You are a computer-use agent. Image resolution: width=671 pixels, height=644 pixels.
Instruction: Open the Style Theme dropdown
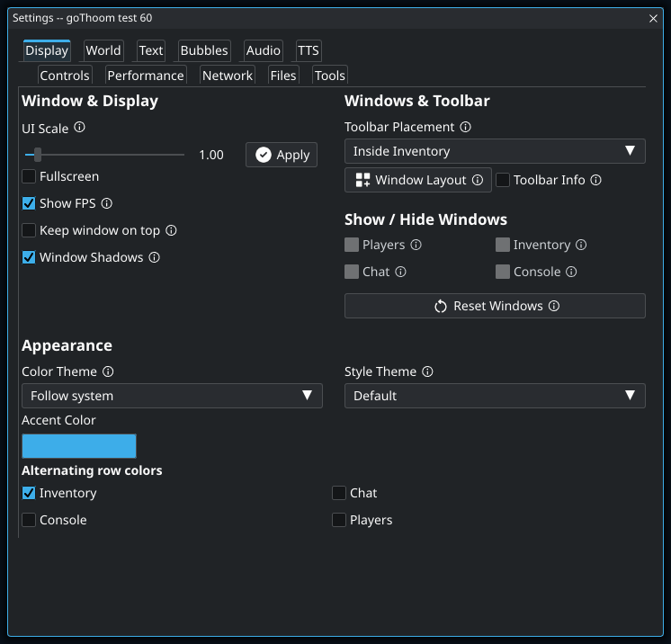(x=495, y=396)
